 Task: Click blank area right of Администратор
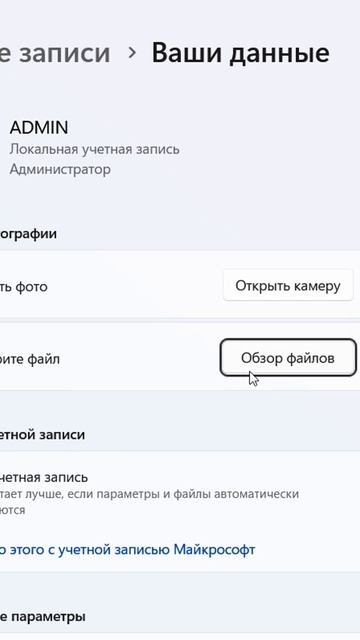(233, 169)
